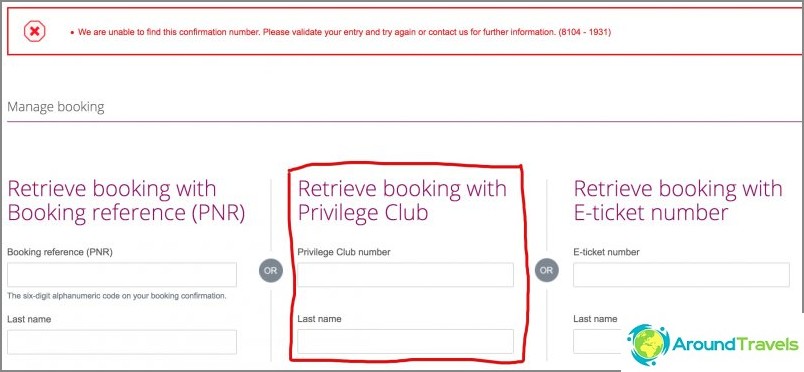
Task: Focus the Booking reference (PNR) input field
Action: (122, 275)
